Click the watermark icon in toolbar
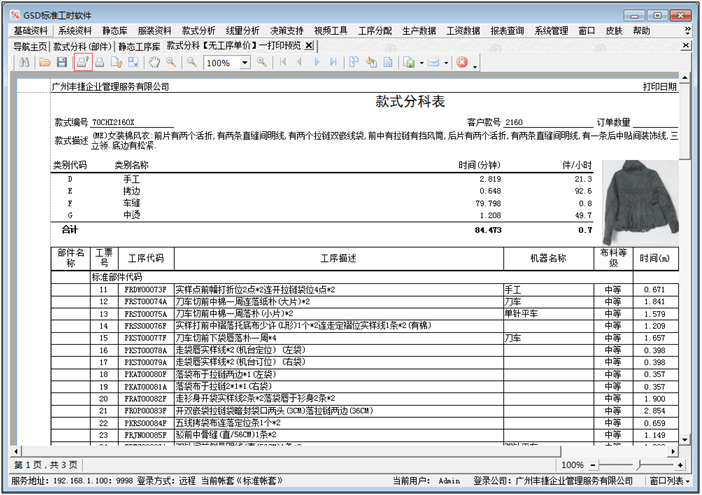Image resolution: width=702 pixels, height=495 pixels. coord(388,62)
